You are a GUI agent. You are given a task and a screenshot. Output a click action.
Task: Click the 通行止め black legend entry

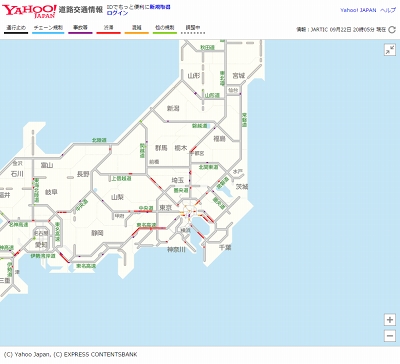click(16, 29)
